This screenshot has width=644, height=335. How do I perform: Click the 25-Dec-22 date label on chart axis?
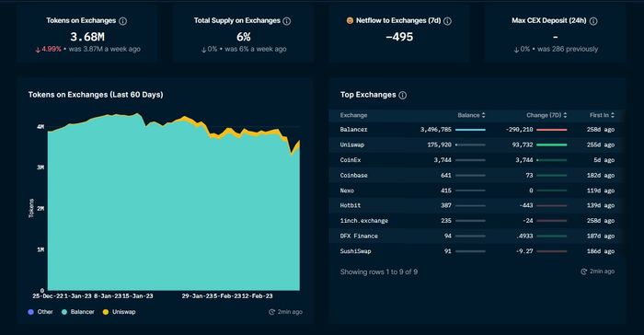pyautogui.click(x=48, y=296)
